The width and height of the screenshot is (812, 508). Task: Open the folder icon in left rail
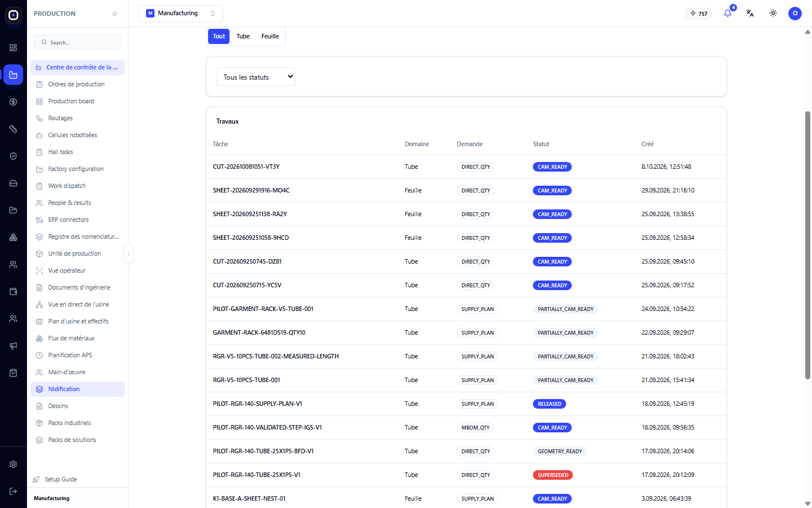coord(14,211)
